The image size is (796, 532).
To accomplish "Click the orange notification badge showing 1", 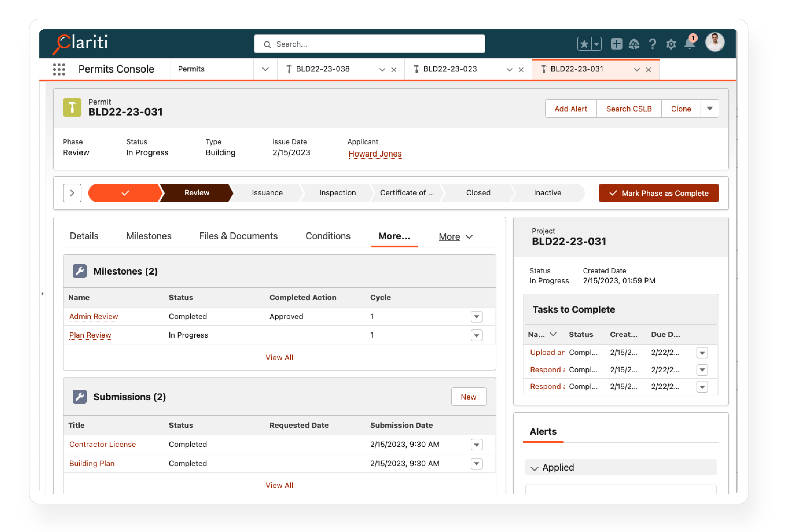I will click(693, 38).
